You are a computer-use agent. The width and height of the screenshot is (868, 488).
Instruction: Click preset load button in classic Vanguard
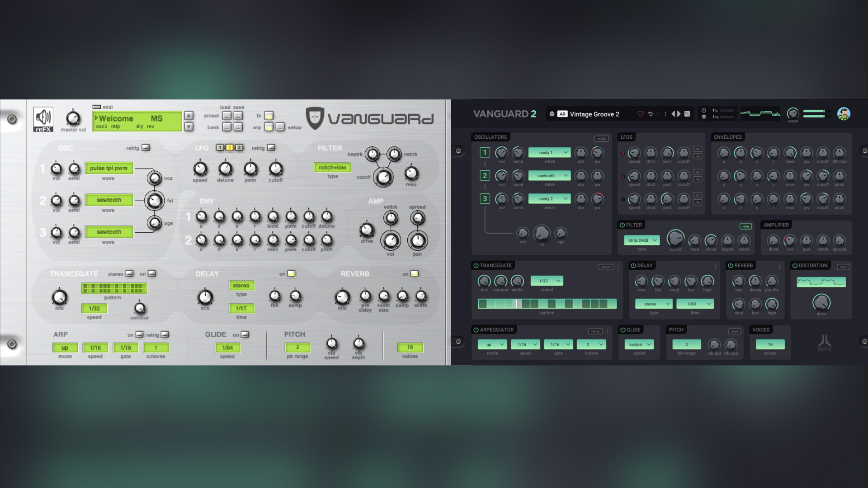(227, 116)
